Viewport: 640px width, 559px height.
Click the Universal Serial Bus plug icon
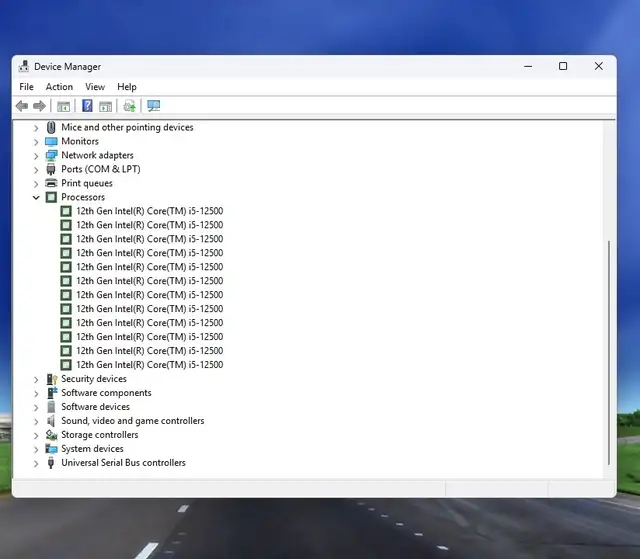(x=51, y=463)
